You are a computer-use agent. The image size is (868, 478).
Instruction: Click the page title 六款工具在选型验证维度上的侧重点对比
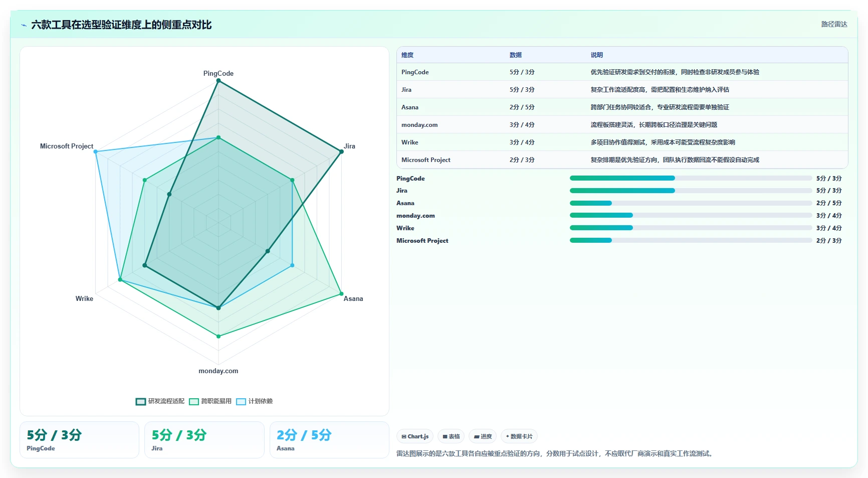click(121, 25)
